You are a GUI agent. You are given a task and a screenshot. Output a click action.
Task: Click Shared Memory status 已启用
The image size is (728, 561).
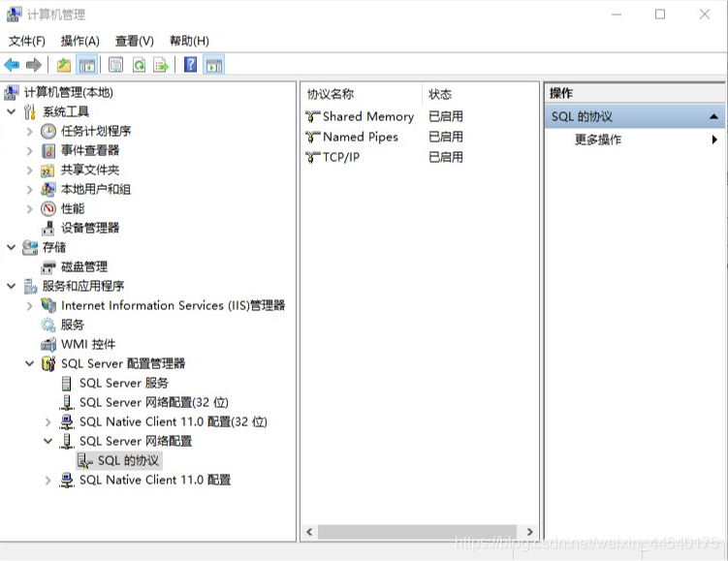(446, 116)
